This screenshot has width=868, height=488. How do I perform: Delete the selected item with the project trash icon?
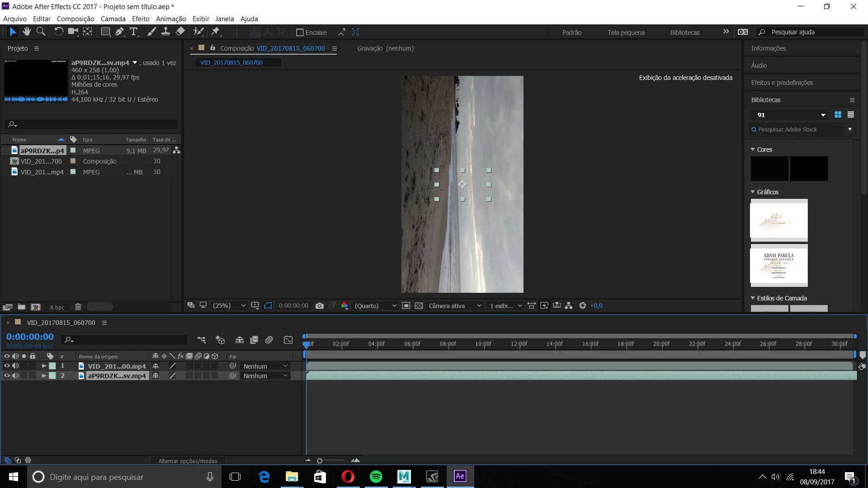point(78,307)
